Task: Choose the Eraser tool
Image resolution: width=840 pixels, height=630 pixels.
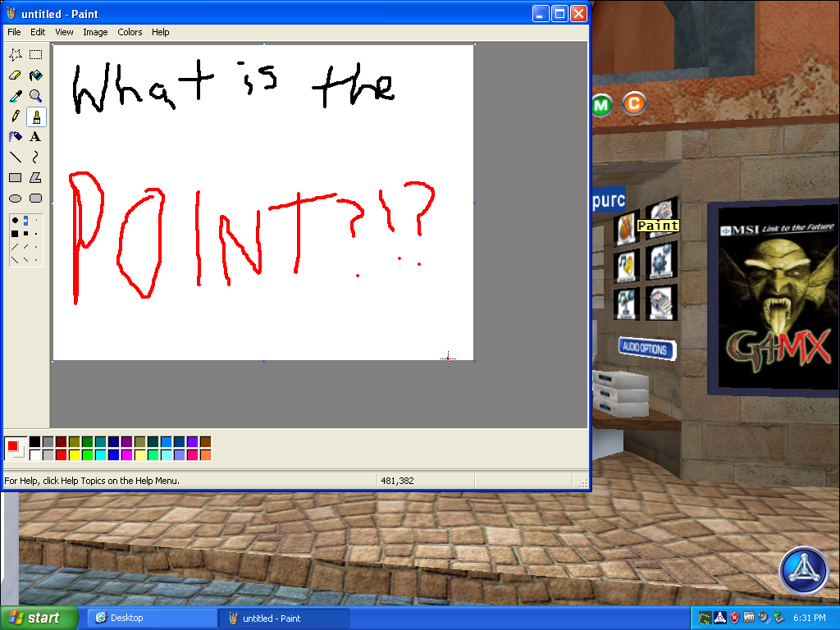Action: click(x=16, y=75)
